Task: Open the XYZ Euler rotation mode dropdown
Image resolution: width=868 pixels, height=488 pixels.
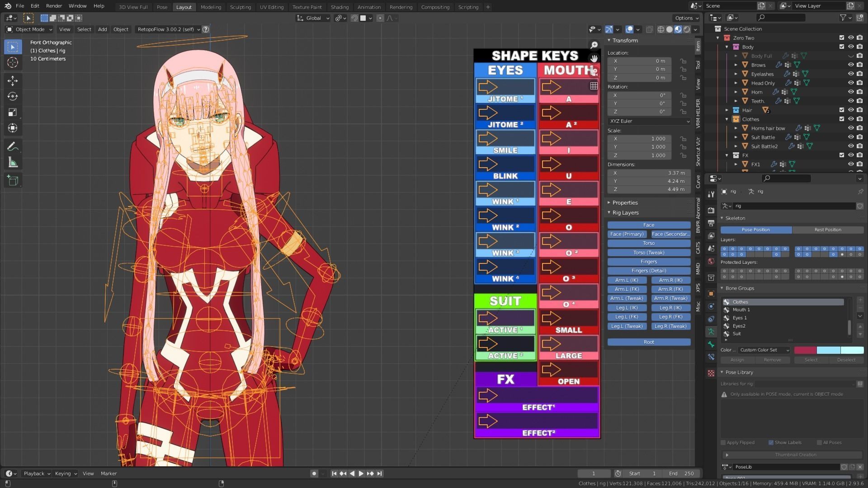Action: (649, 121)
